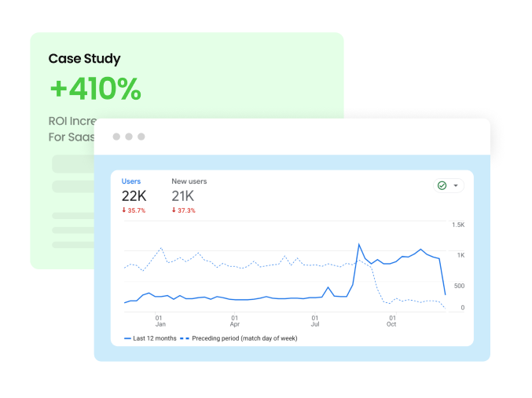
Task: Click the red down arrow beside 35.7%
Action: point(124,210)
